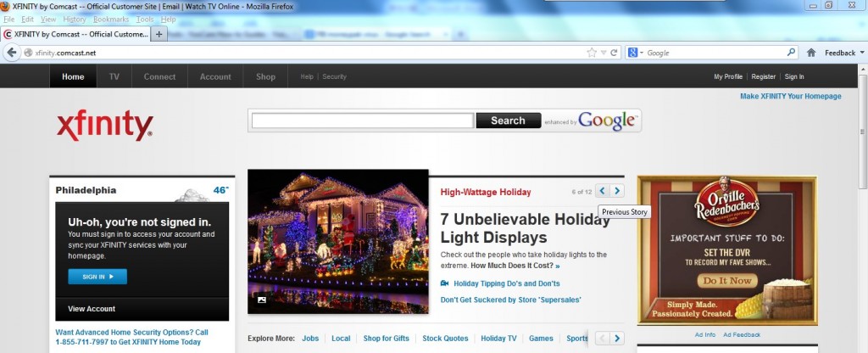Viewport: 868px width, 353px height.
Task: Open the address bar history dropdown arrow
Action: point(604,53)
